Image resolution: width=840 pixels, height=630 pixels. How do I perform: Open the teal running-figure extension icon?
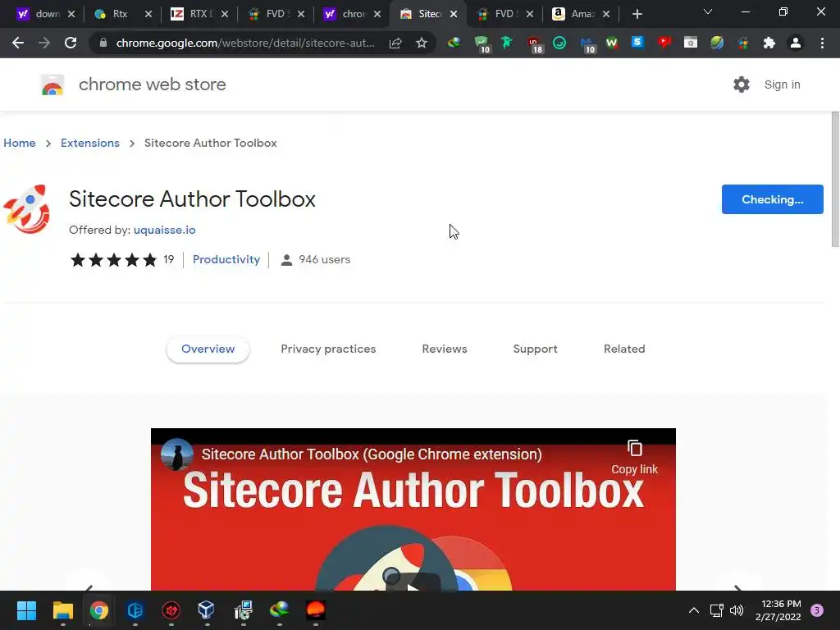tap(506, 43)
